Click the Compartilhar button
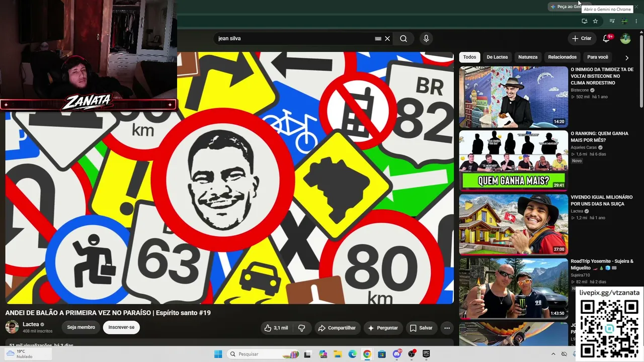Image resolution: width=644 pixels, height=362 pixels. 337,328
